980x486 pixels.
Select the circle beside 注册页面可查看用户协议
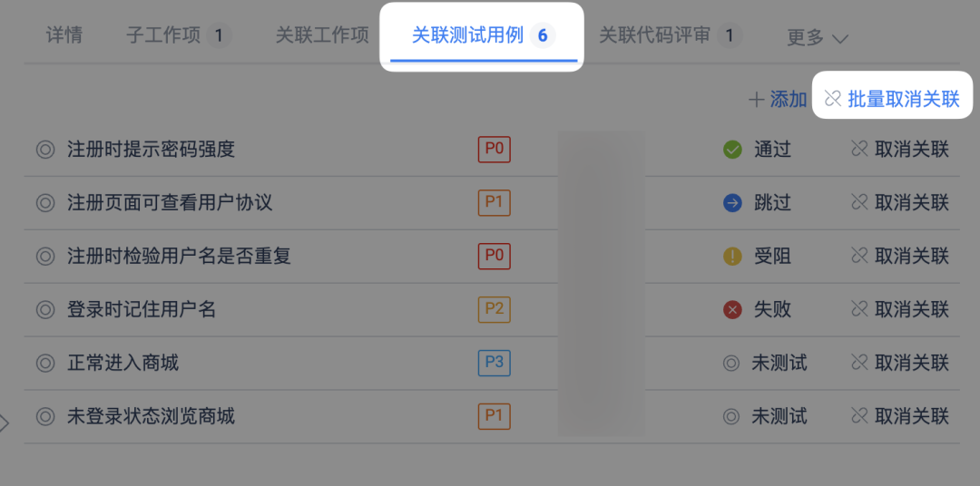(45, 203)
